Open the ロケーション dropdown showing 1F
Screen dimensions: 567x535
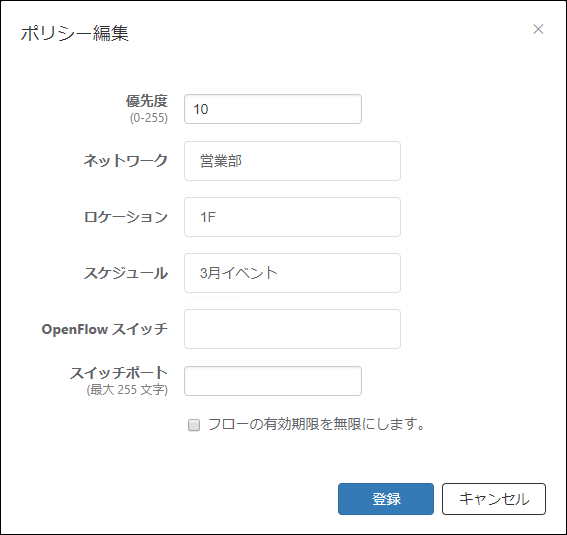pyautogui.click(x=292, y=217)
